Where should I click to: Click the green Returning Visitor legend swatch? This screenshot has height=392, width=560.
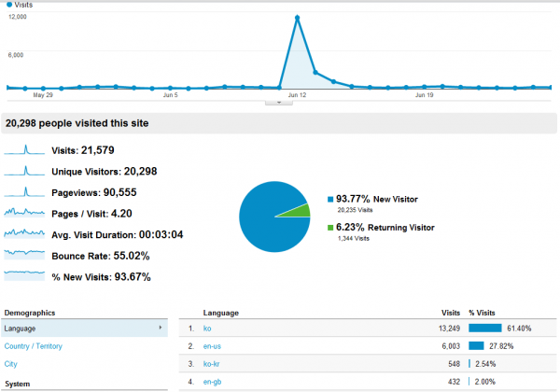[329, 227]
